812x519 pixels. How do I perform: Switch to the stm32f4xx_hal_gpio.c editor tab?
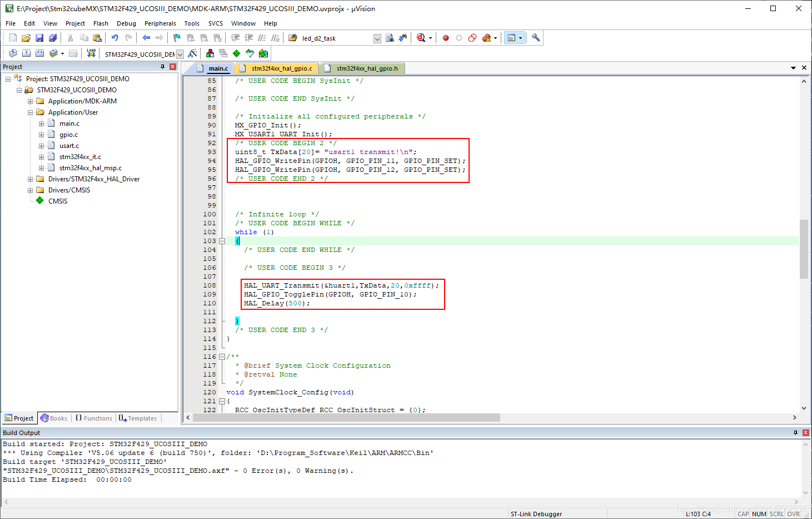pos(276,68)
